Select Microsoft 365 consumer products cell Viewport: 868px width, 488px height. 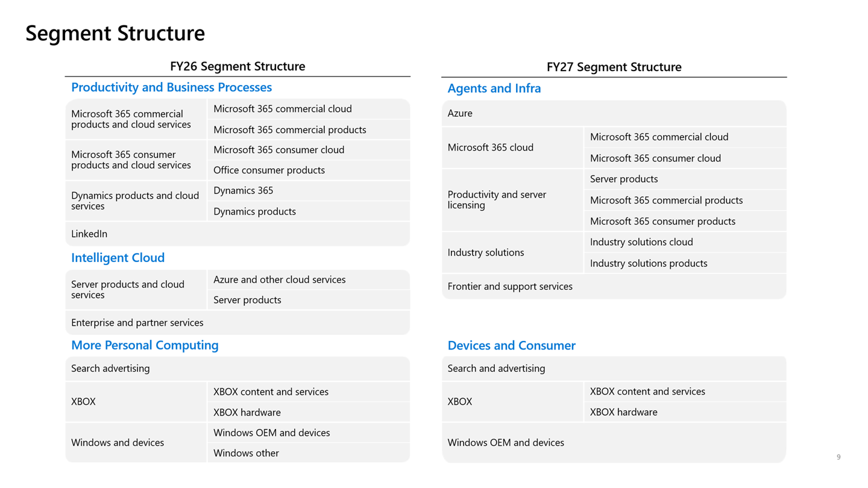(x=685, y=221)
